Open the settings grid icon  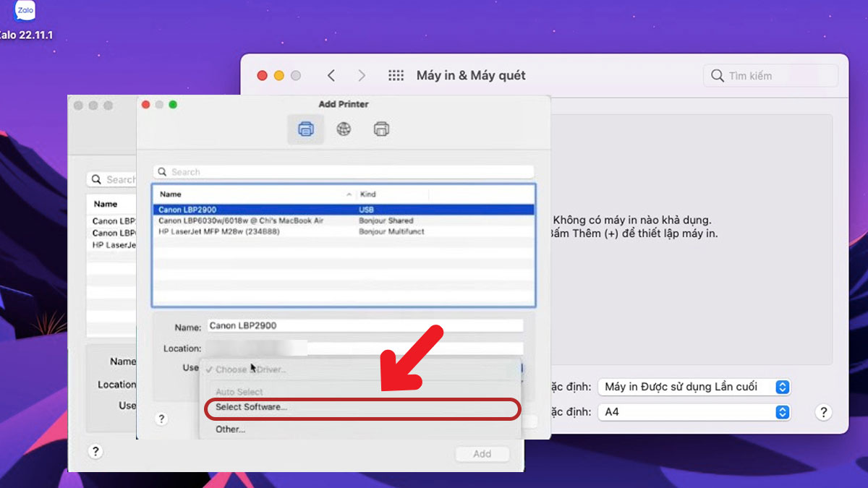395,74
